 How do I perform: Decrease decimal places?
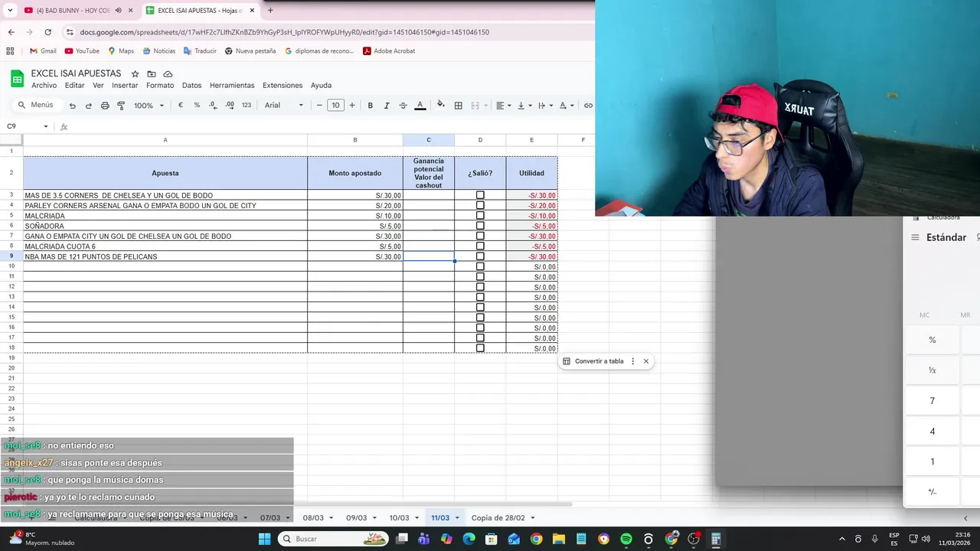coord(213,106)
